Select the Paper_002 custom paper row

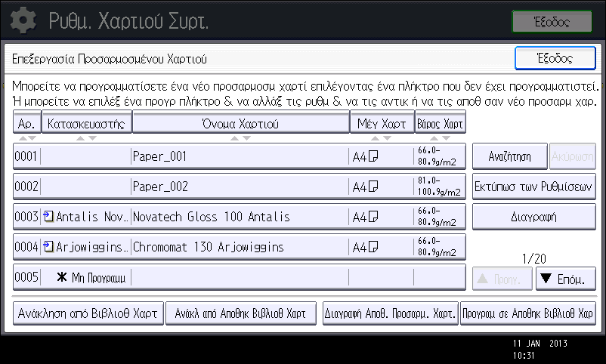click(x=240, y=187)
